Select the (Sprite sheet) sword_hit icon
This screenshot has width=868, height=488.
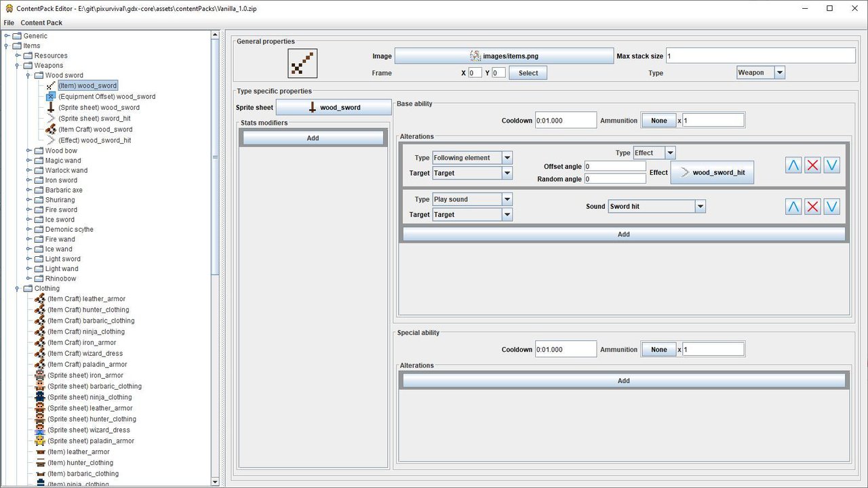tap(51, 119)
